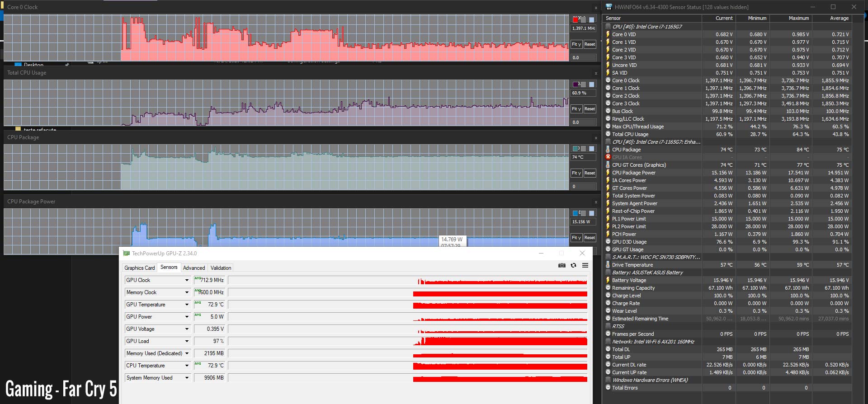
Task: Select the Current DL rate sensor row
Action: point(727,365)
